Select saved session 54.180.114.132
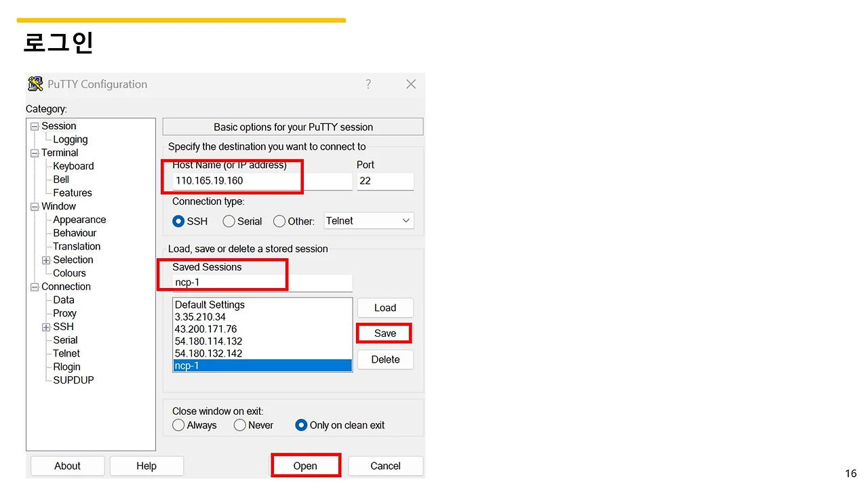 click(x=262, y=342)
